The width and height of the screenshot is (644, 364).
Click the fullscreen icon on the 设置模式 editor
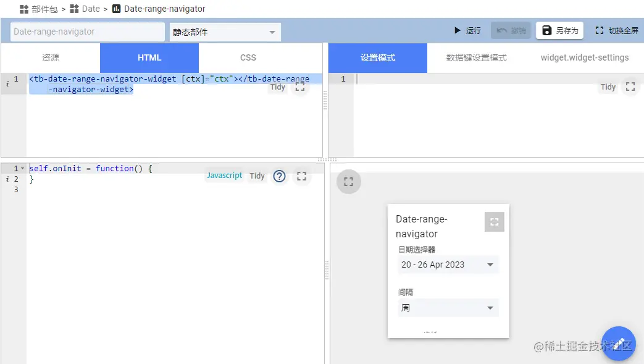click(x=630, y=87)
